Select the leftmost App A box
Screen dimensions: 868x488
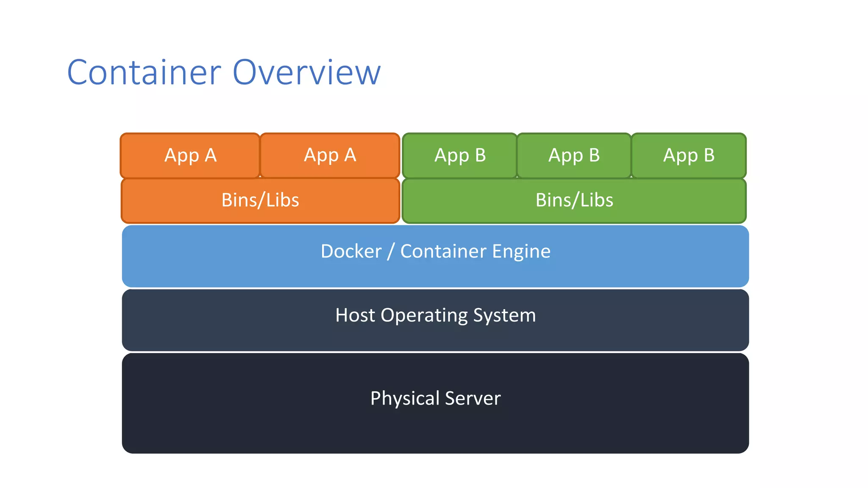(190, 155)
